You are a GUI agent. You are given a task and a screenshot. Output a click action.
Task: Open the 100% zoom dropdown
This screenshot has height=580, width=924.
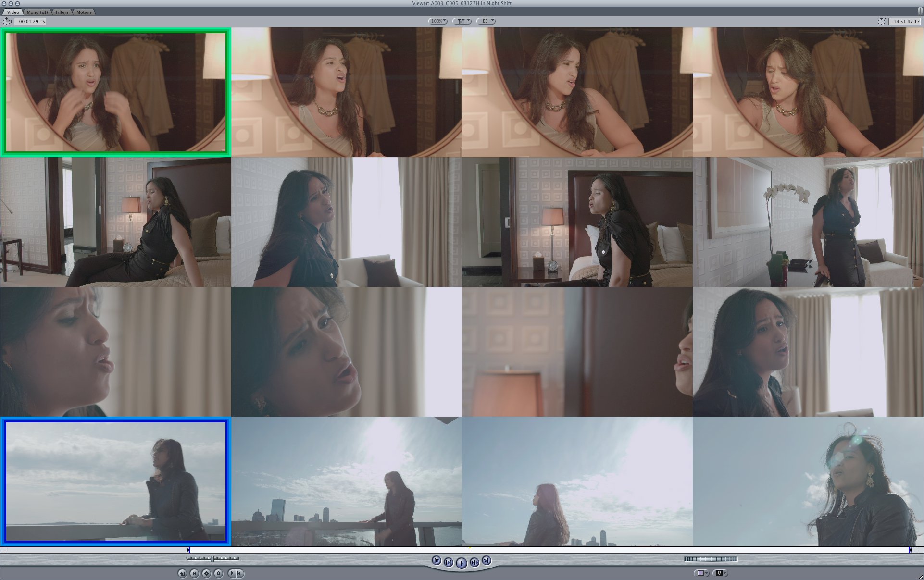[437, 21]
